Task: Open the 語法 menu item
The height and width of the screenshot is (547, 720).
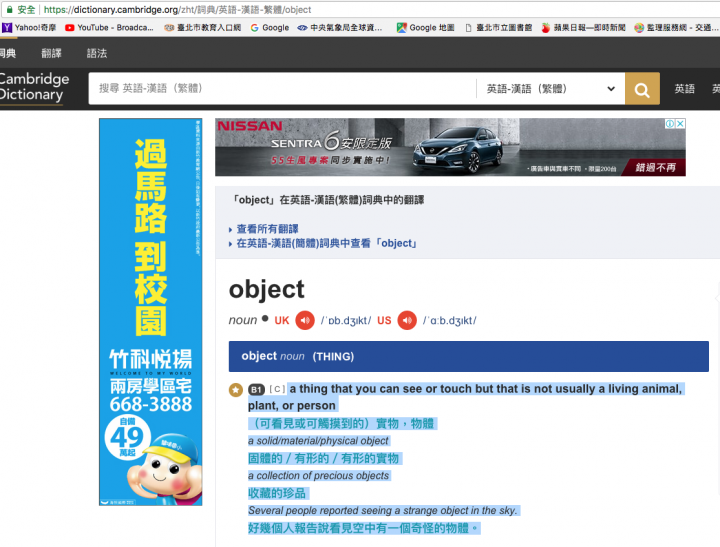Action: (97, 53)
